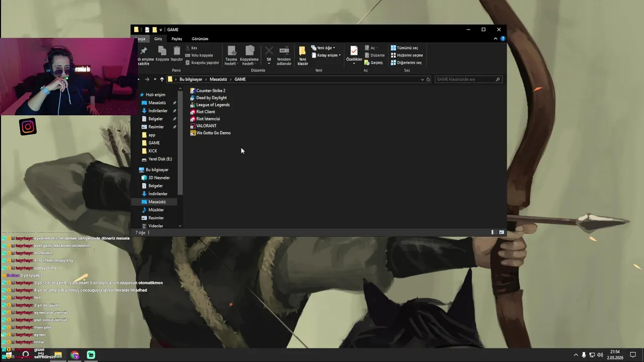Click Hiçbirini seçme (select none)

pyautogui.click(x=407, y=55)
